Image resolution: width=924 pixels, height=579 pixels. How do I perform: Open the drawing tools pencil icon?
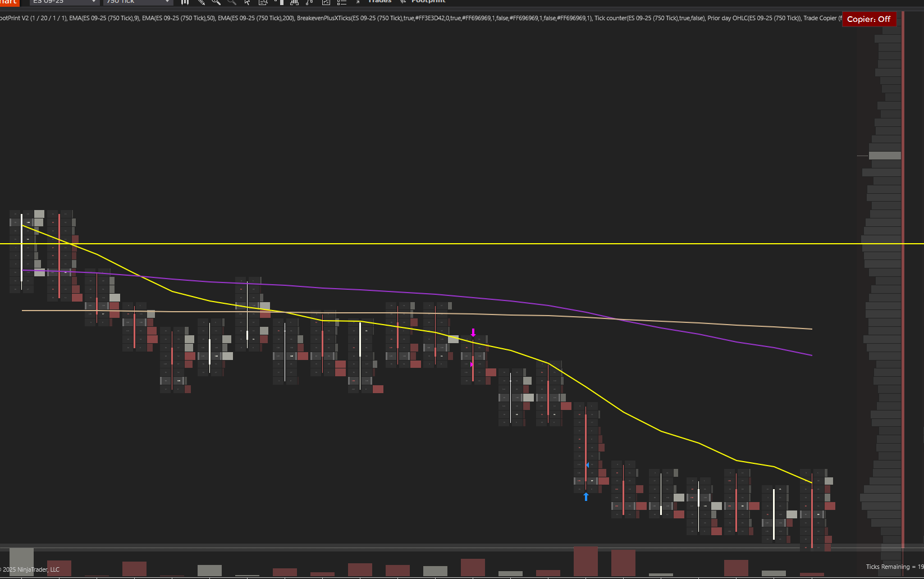point(200,2)
